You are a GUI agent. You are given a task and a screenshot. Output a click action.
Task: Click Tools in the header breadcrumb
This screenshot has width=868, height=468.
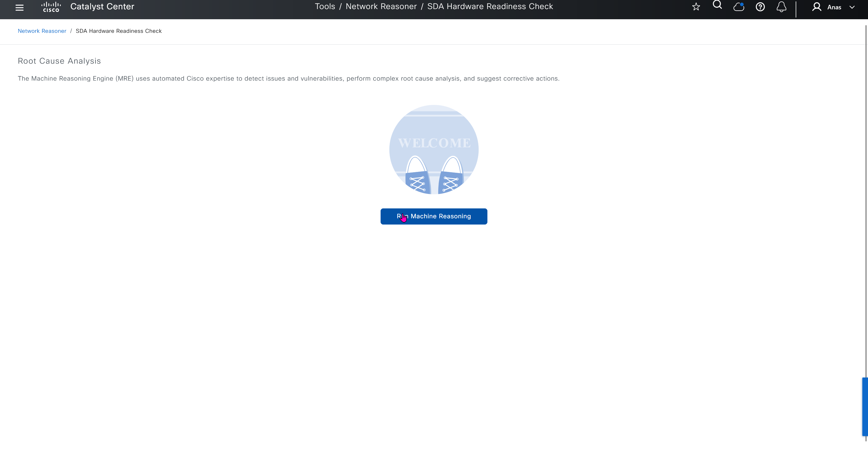pos(324,7)
